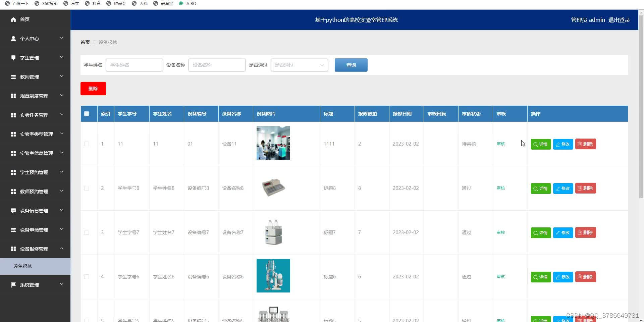The width and height of the screenshot is (644, 322).
Task: Open the 天猫 bookmark
Action: click(140, 3)
